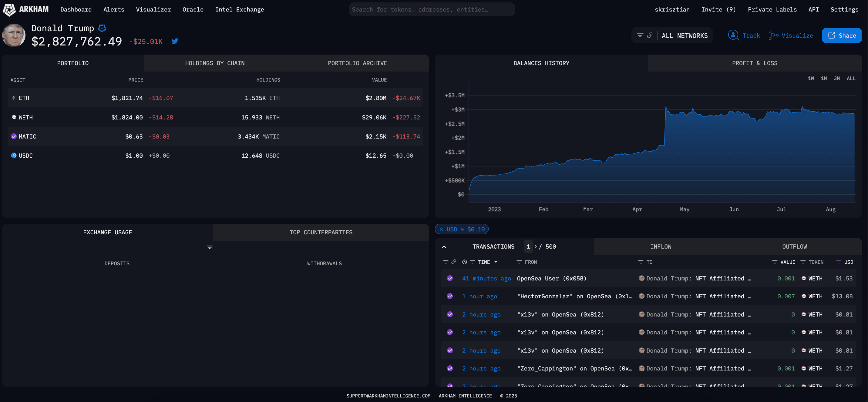The width and height of the screenshot is (868, 402).
Task: Open the TOKEN column filter icon
Action: [x=803, y=262]
